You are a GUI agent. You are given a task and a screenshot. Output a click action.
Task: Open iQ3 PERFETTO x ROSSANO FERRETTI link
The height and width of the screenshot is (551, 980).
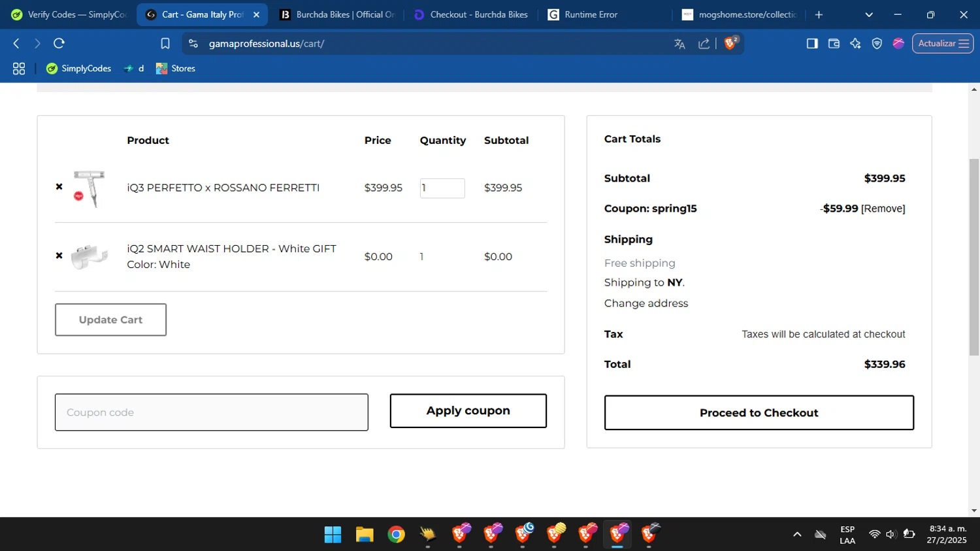coord(223,188)
